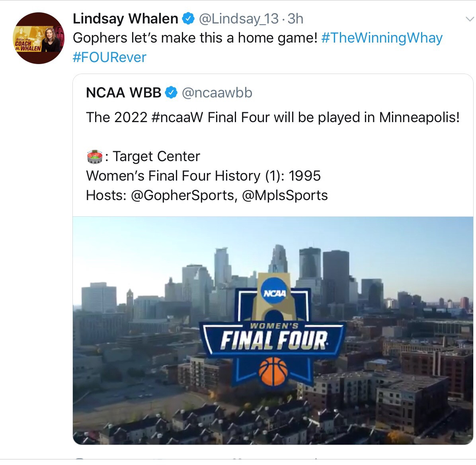Click the @MplsSports mention
The image size is (476, 465).
tap(285, 195)
